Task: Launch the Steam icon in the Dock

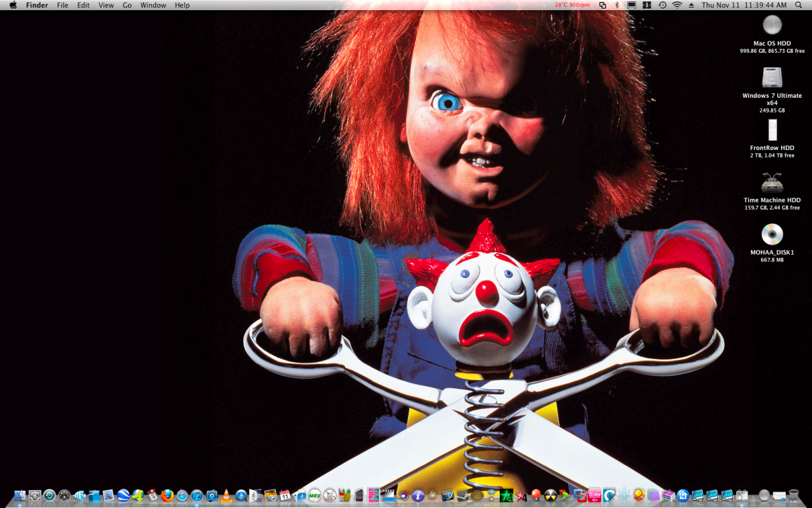Action: click(462, 495)
